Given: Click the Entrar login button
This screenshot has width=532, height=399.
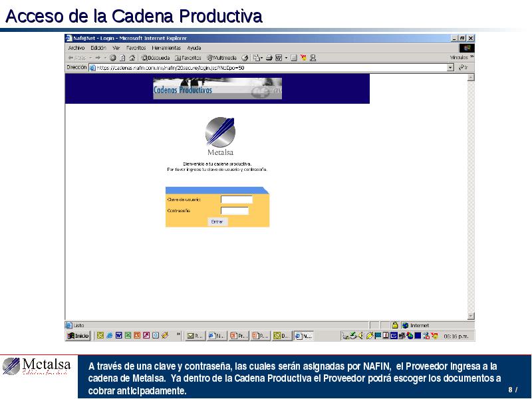Looking at the screenshot, I should (x=217, y=222).
